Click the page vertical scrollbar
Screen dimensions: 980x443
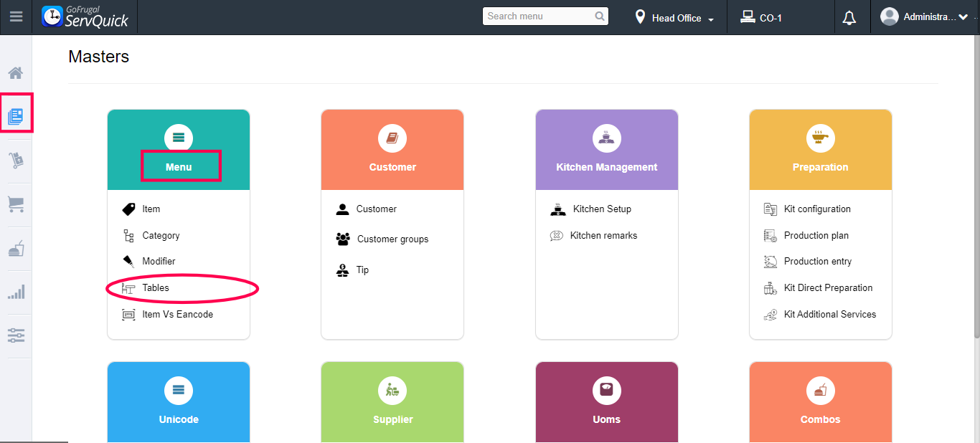pos(976,186)
